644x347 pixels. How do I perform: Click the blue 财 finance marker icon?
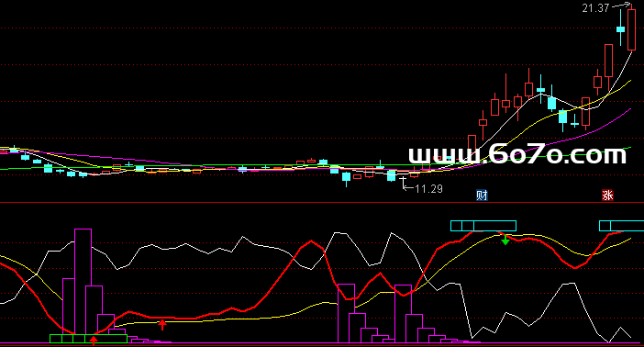pyautogui.click(x=482, y=196)
